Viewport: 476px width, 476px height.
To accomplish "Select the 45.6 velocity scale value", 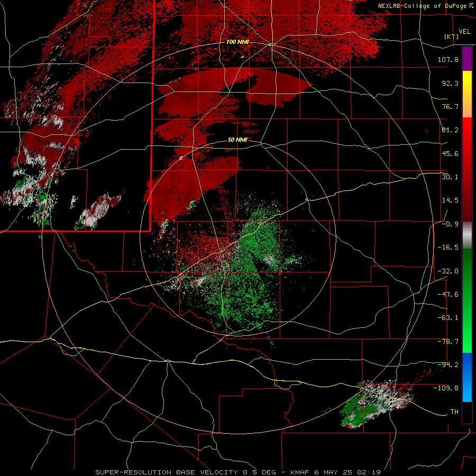I will (450, 153).
